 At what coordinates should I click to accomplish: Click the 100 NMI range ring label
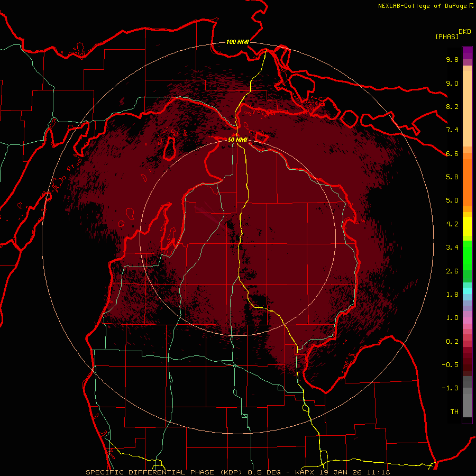(237, 42)
